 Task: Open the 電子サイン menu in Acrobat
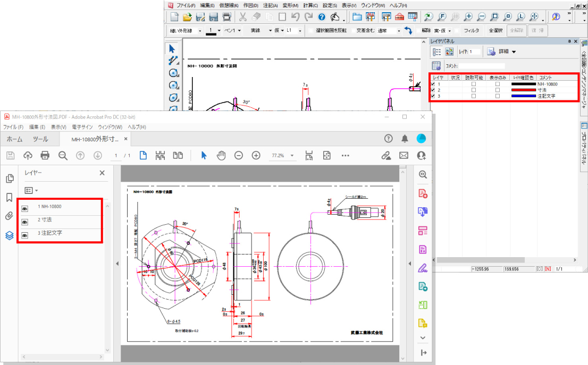click(82, 127)
